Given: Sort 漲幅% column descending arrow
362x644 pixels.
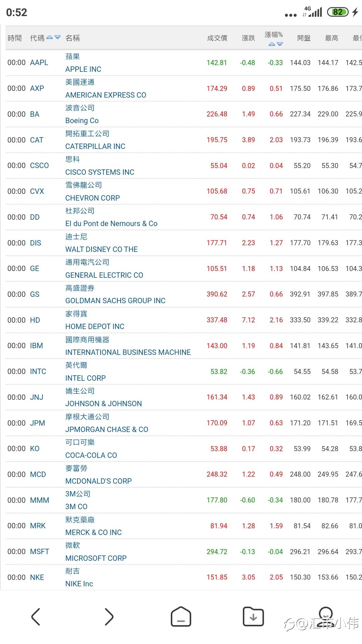Looking at the screenshot, I should tap(280, 44).
